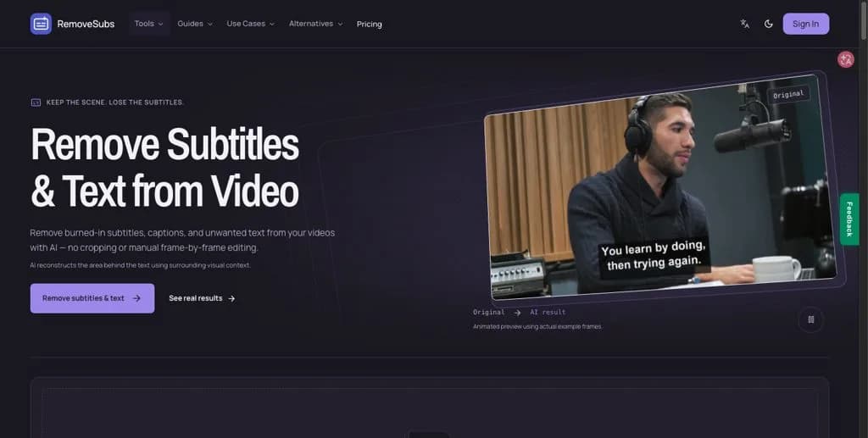868x438 pixels.
Task: Expand the Alternatives dropdown menu
Action: click(x=315, y=24)
